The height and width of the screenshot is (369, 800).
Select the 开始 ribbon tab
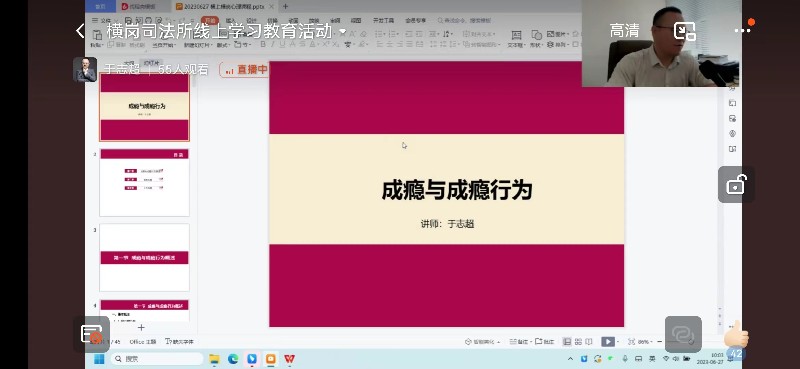210,20
